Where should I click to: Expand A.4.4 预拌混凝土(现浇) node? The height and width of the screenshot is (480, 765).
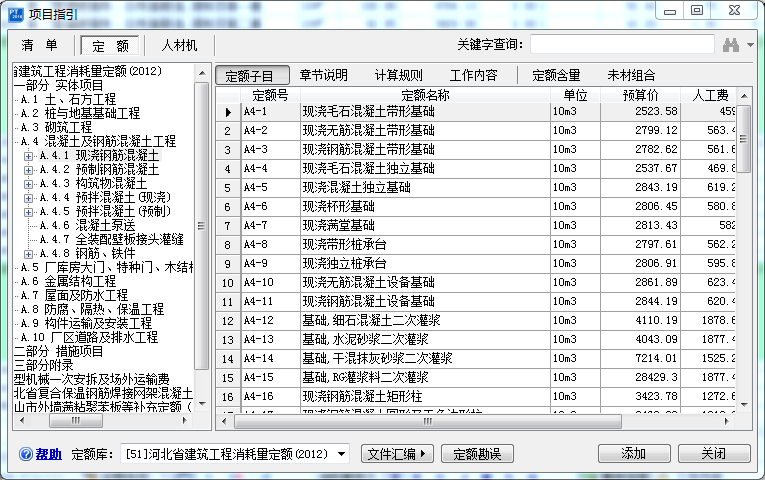pos(28,198)
